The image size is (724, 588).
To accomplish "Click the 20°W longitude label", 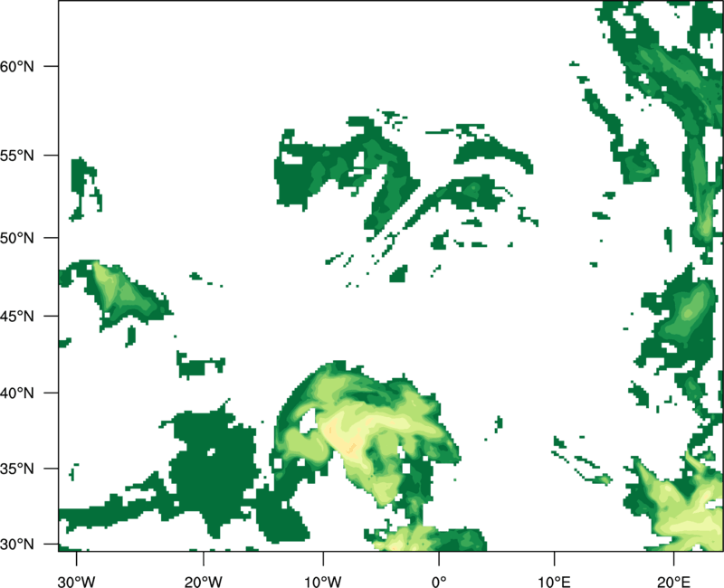I will coord(204,582).
